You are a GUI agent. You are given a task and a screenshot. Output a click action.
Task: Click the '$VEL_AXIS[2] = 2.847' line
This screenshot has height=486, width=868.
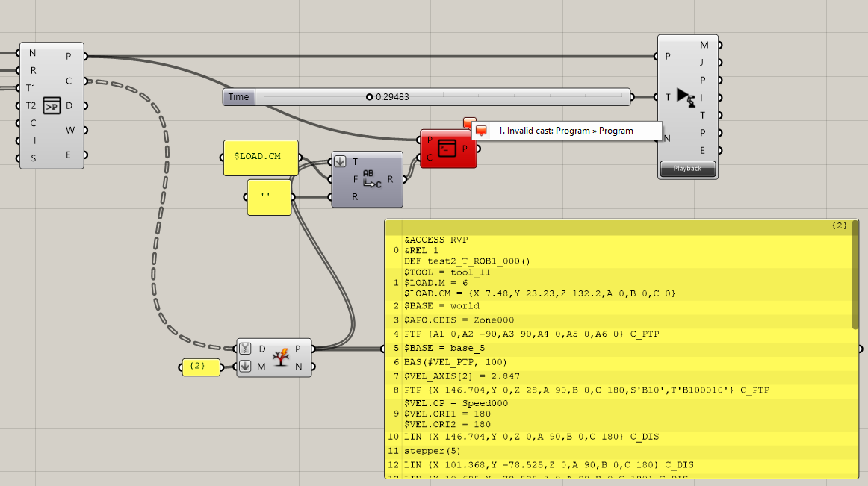(x=462, y=376)
